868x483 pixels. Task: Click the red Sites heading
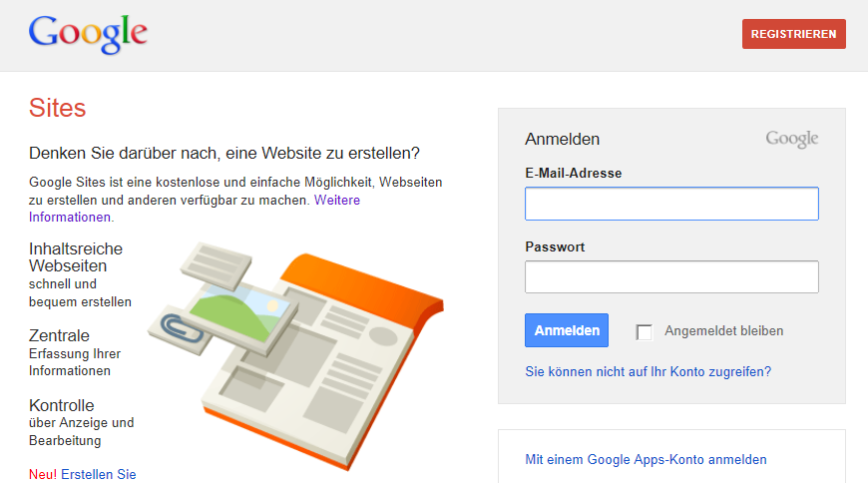pos(58,108)
